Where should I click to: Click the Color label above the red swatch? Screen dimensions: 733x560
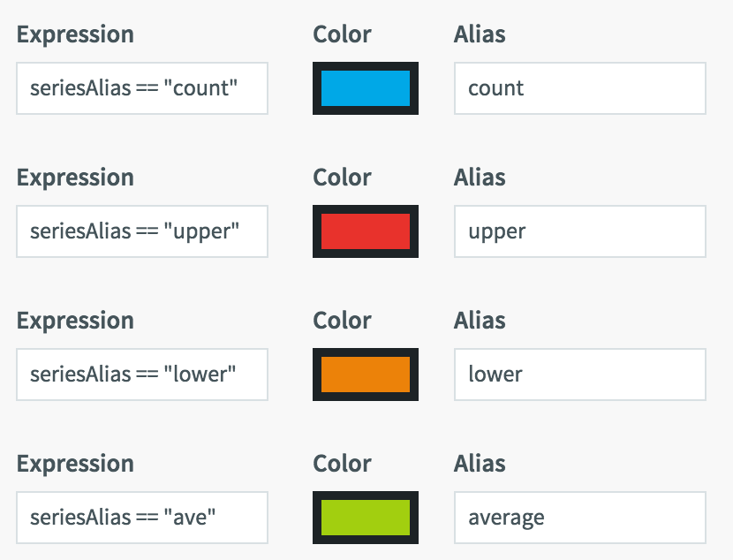(x=342, y=178)
